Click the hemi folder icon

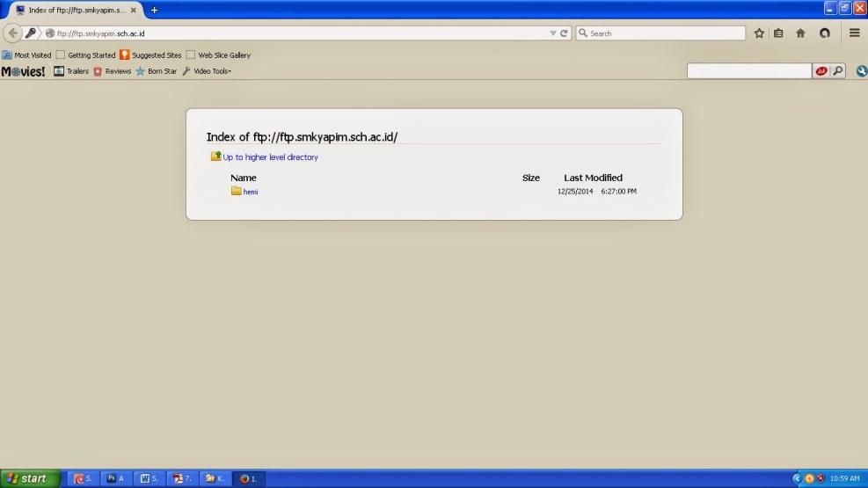coord(237,191)
